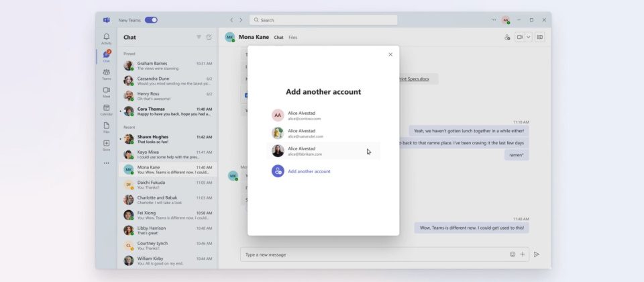644x282 pixels.
Task: Collapse the Pinned chats section
Action: click(x=129, y=53)
